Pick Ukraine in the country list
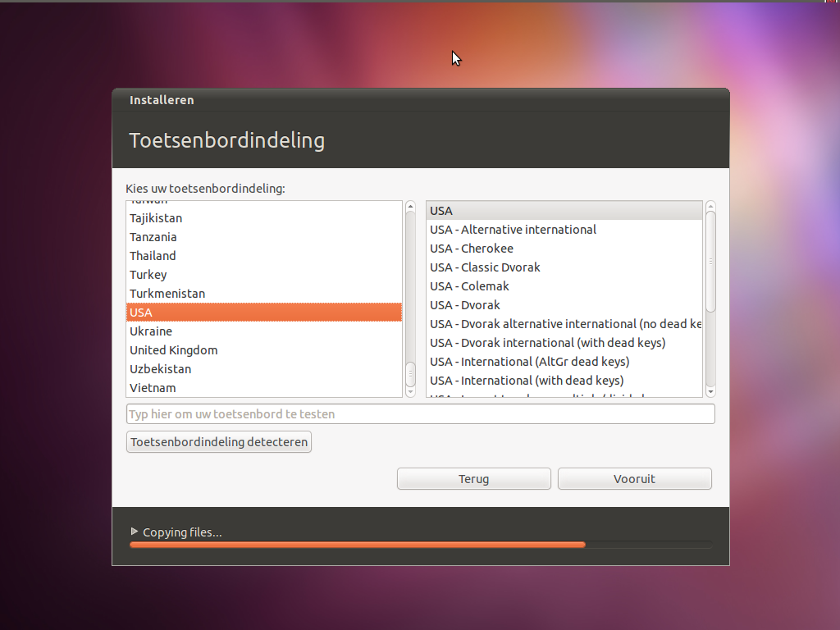 [264, 331]
